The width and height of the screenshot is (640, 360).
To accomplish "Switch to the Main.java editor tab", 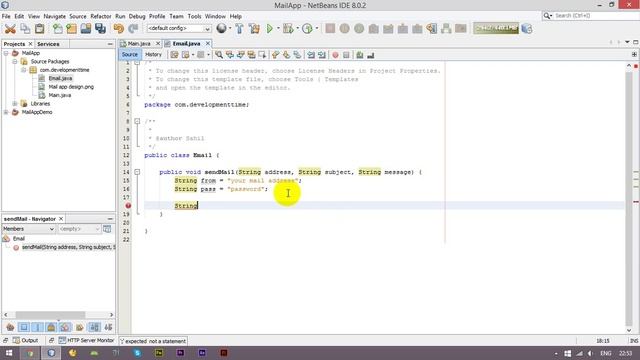I will [139, 43].
